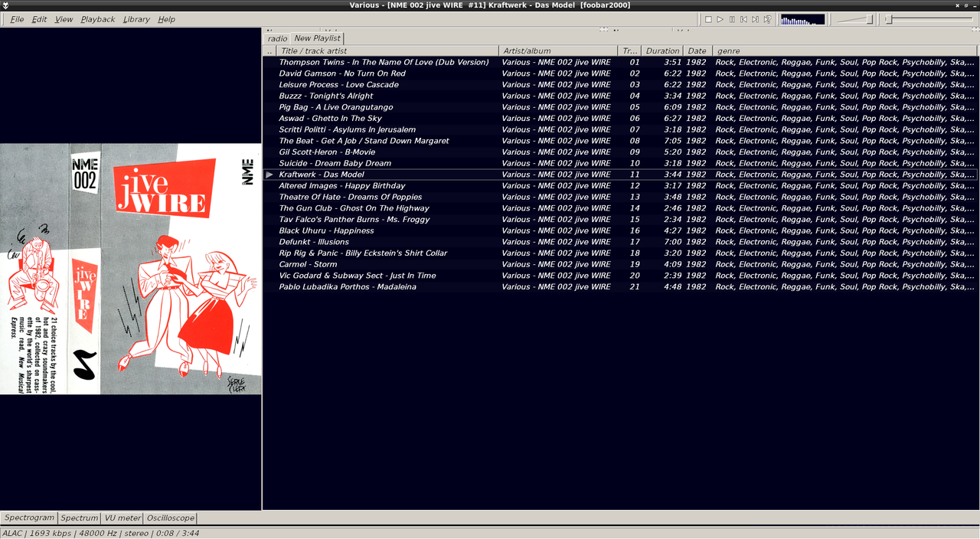
Task: Open the Help menu
Action: coord(166,19)
